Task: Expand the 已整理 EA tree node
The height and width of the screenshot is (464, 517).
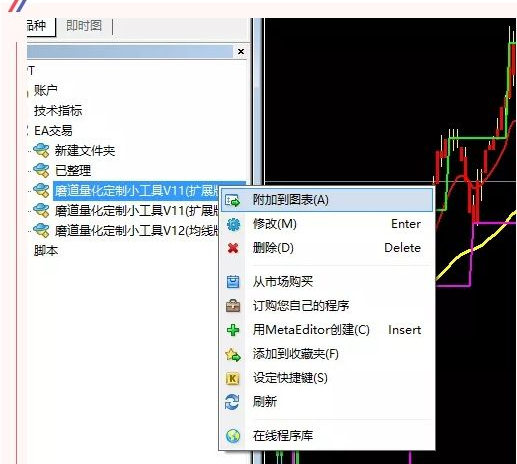Action: pos(73,171)
